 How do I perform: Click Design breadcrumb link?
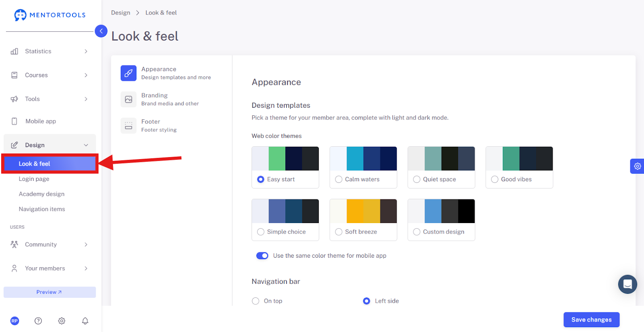(x=121, y=13)
